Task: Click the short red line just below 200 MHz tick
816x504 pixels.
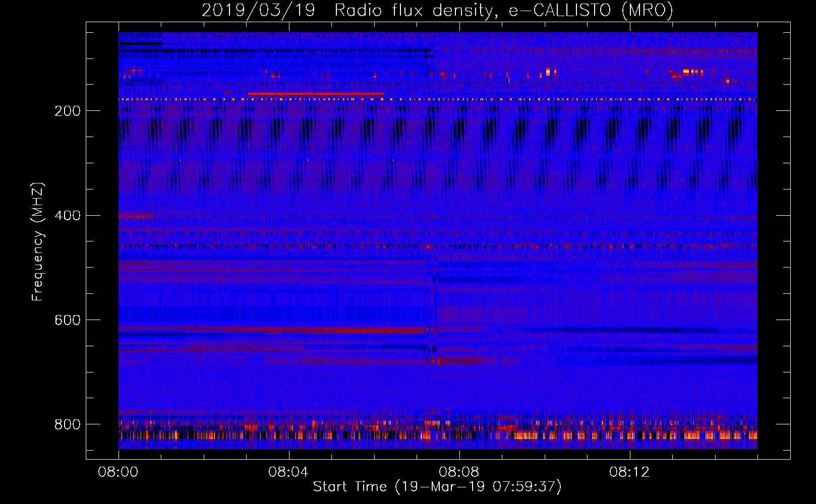Action: click(x=316, y=94)
